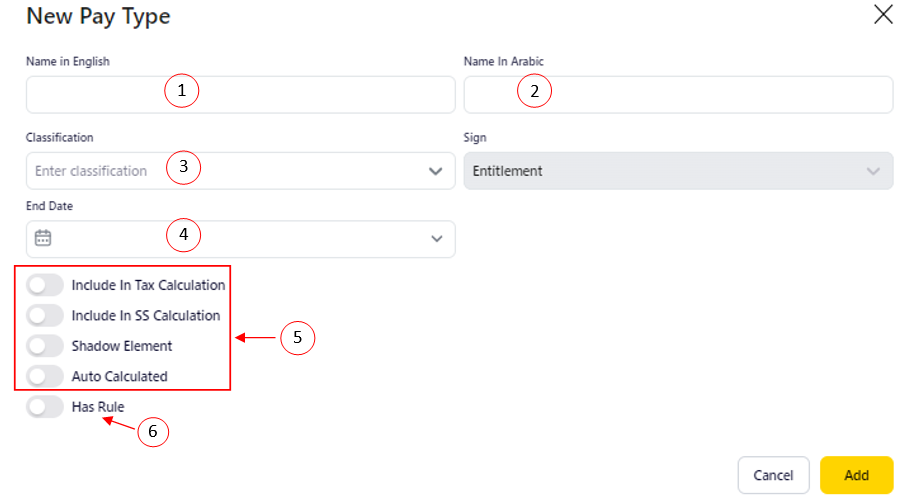This screenshot has height=502, width=920.
Task: Click the circled number 6 marker
Action: [x=153, y=432]
